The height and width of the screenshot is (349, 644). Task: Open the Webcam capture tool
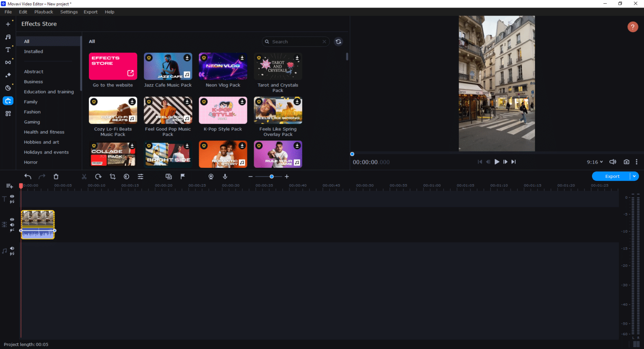211,176
